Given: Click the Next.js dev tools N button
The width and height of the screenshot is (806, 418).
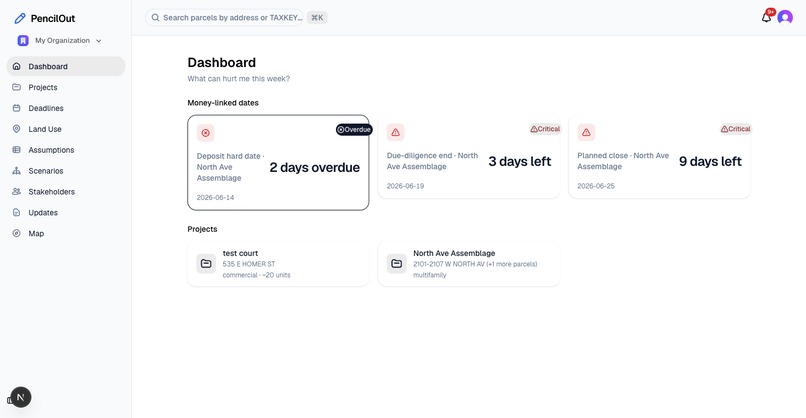Looking at the screenshot, I should [x=21, y=397].
